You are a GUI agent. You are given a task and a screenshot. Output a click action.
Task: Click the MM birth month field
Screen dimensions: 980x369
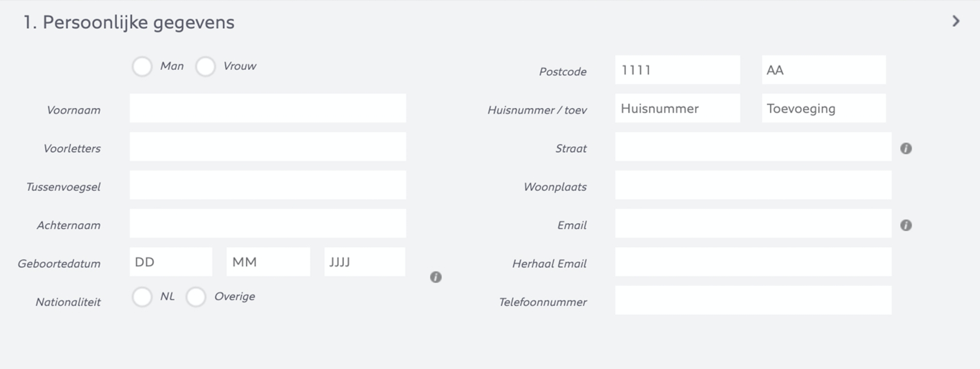click(x=268, y=262)
